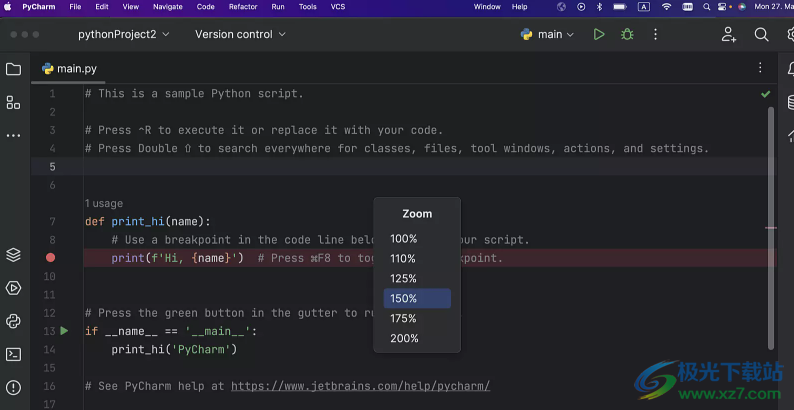Click the macOS input source 'A' icon
794x410 pixels.
pos(644,7)
